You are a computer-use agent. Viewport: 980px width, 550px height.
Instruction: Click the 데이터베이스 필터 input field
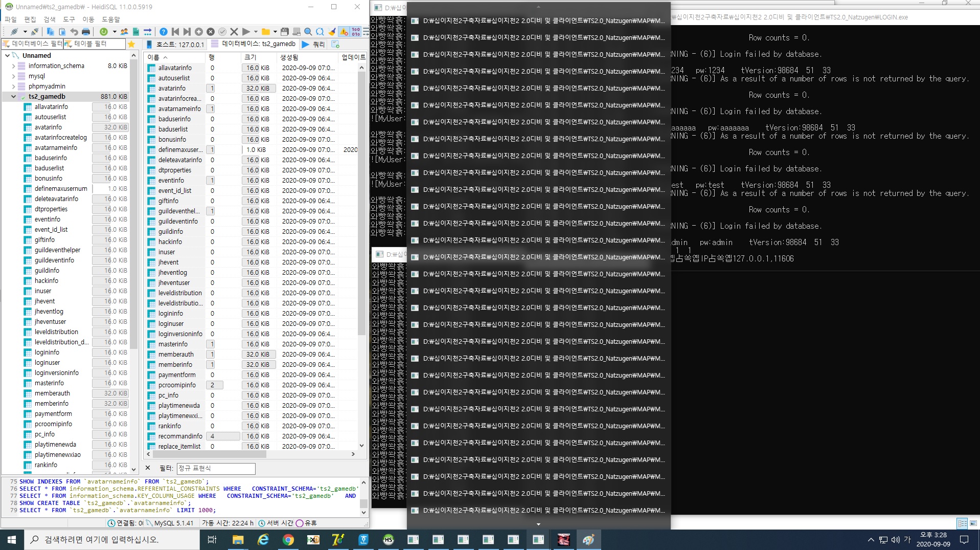pyautogui.click(x=33, y=44)
